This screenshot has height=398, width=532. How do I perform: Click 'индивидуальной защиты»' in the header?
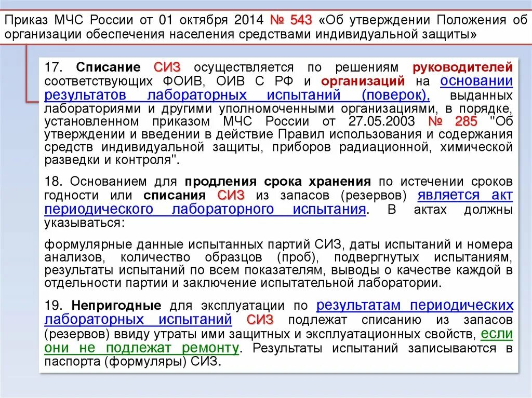pyautogui.click(x=395, y=34)
